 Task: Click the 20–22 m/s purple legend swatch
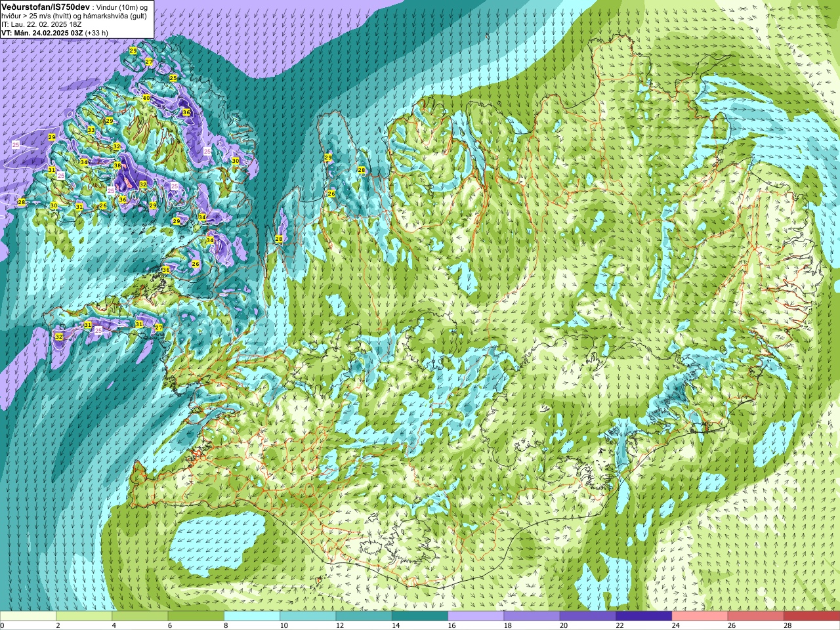(588, 616)
